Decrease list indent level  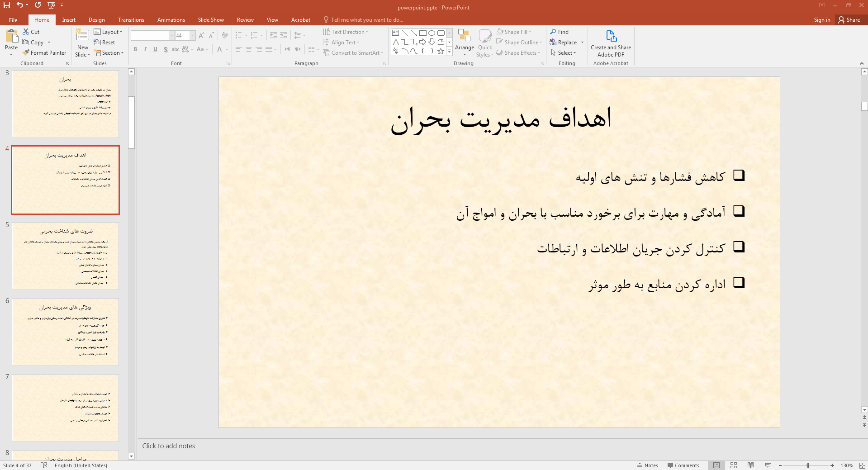pos(273,35)
